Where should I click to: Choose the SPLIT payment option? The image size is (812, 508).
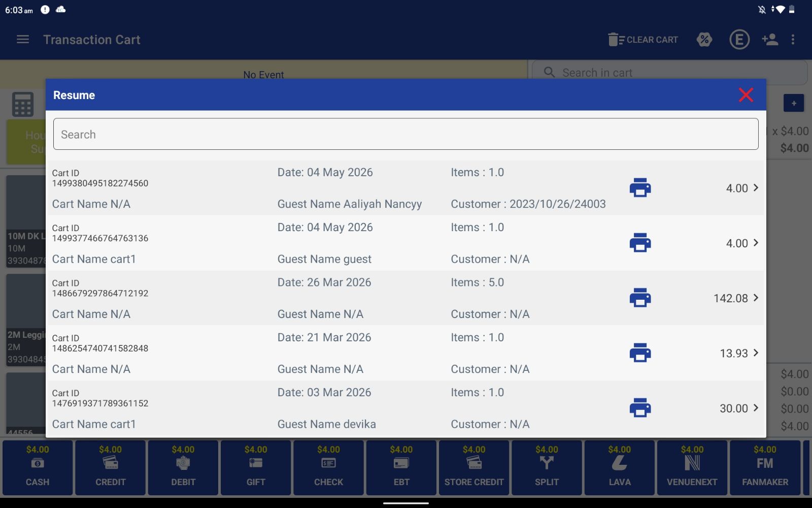[547, 467]
